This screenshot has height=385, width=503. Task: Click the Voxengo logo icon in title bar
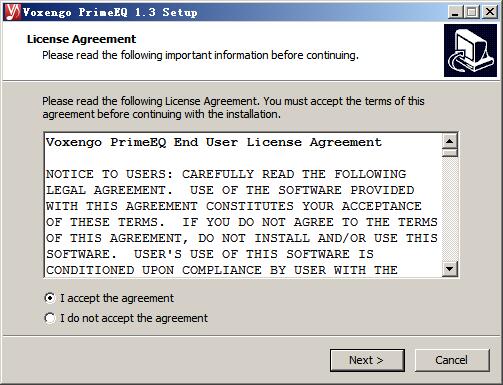(13, 12)
